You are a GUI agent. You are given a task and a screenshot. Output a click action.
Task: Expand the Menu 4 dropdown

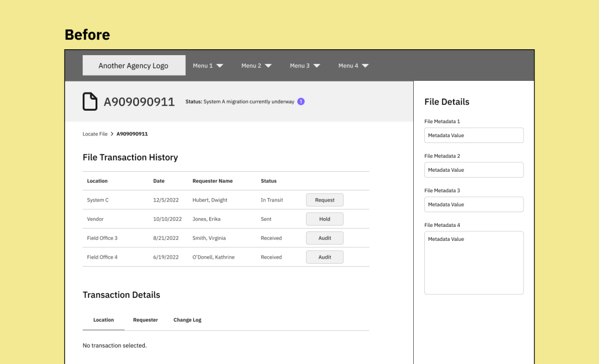coord(353,66)
